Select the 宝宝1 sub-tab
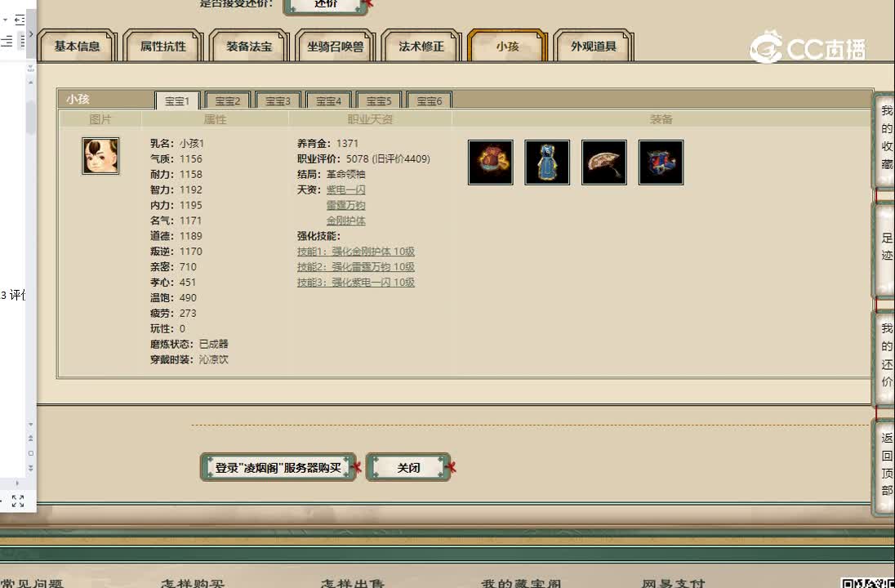Viewport: 895px width, 588px height. (177, 101)
